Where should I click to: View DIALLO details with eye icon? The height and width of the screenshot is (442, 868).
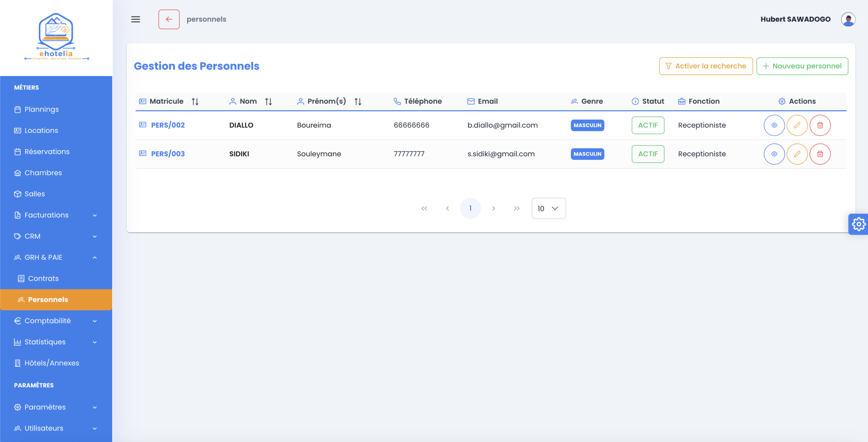774,125
